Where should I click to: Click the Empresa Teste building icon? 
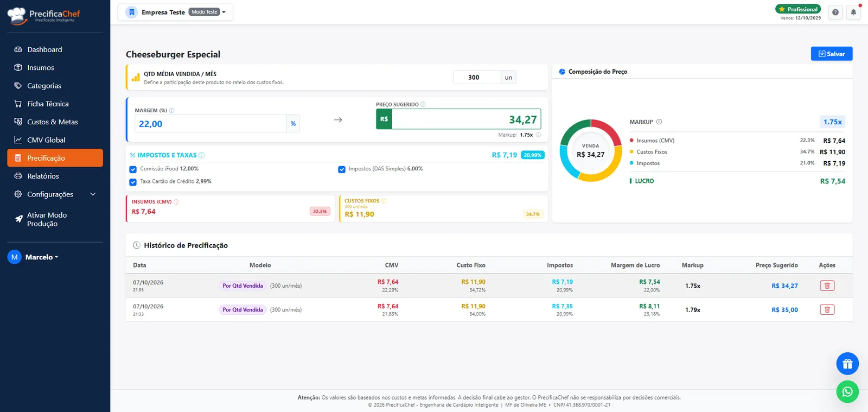tap(131, 12)
